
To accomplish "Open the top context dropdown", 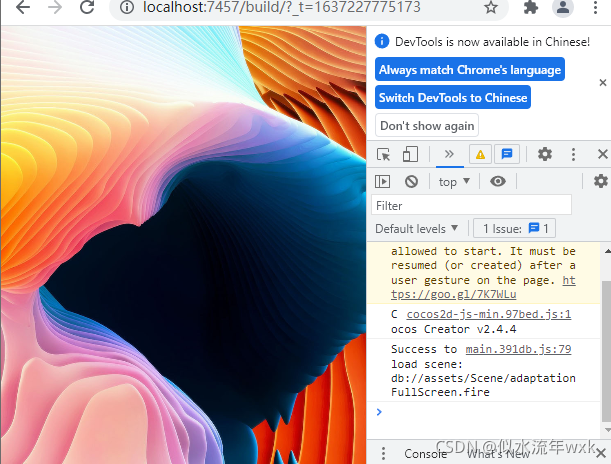I will tap(454, 182).
